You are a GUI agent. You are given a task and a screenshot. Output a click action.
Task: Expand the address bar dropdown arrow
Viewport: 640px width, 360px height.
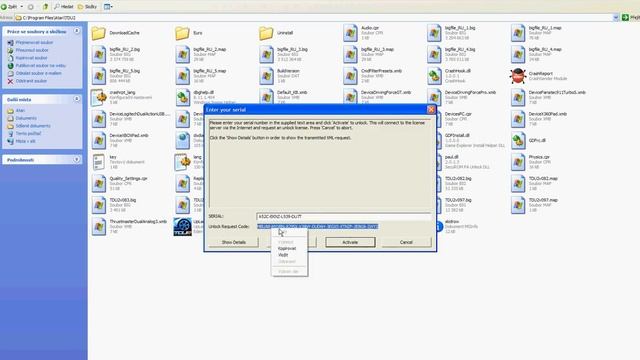coord(616,18)
